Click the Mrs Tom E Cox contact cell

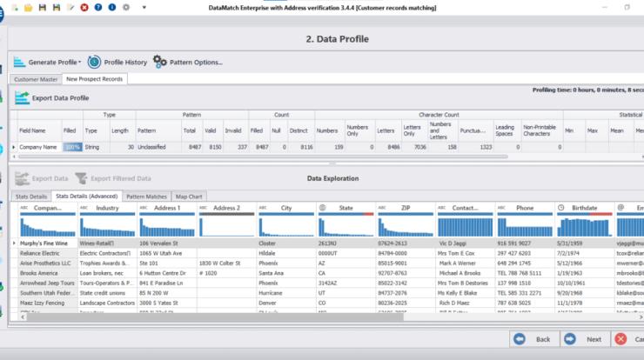pyautogui.click(x=465, y=253)
